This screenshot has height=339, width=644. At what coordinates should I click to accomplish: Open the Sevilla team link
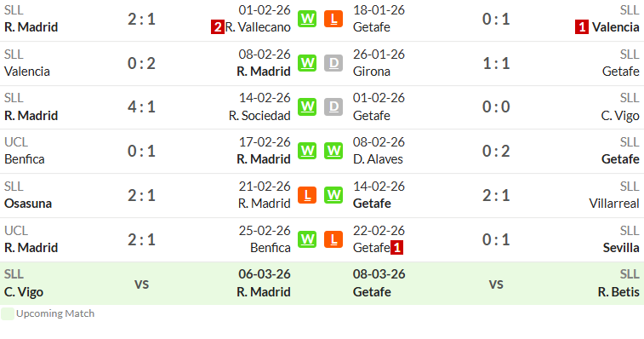click(x=621, y=248)
